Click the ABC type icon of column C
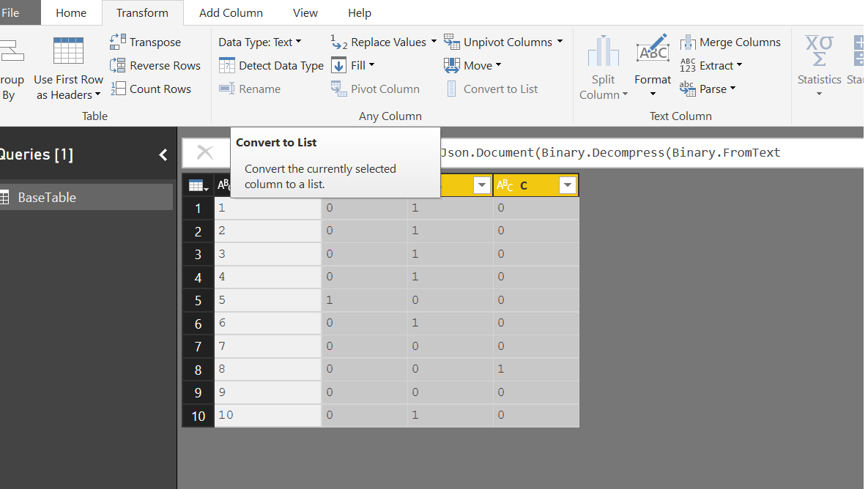Viewport: 868px width, 489px height. [505, 185]
